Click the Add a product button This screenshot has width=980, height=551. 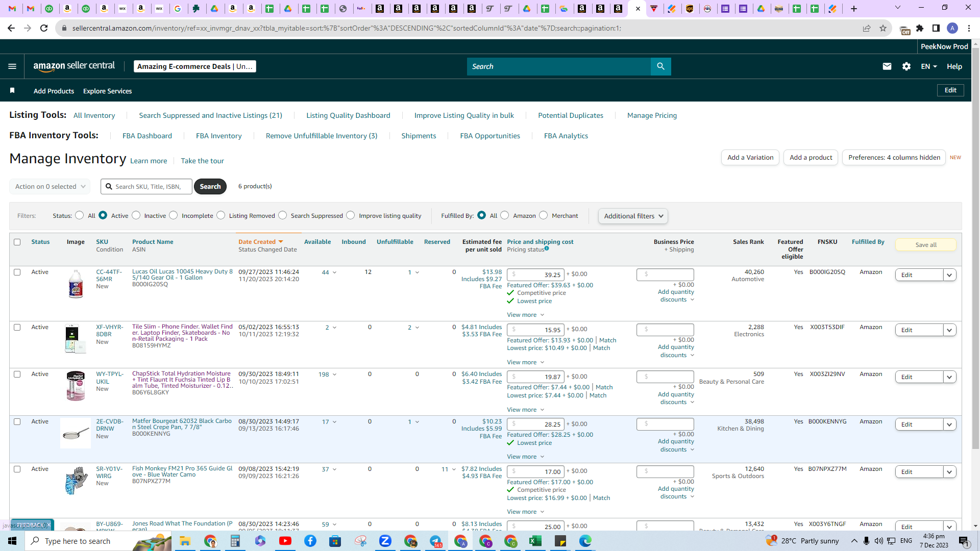(811, 157)
